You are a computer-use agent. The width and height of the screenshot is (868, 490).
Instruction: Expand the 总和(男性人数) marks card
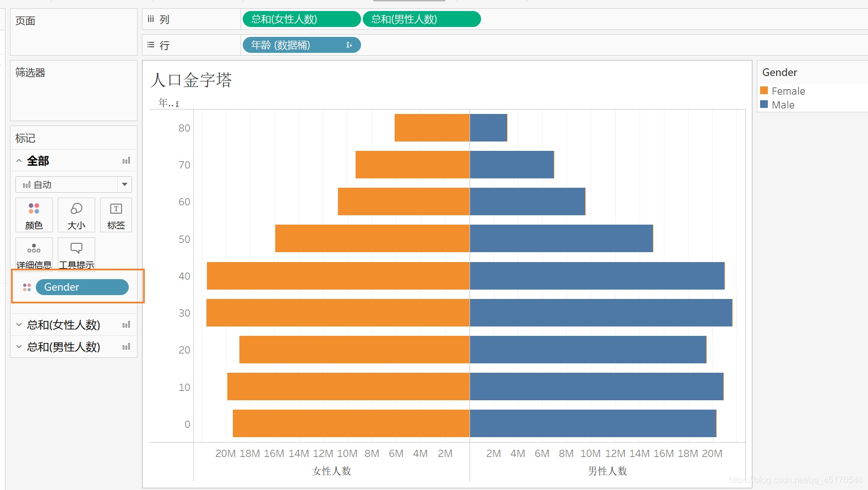click(19, 347)
